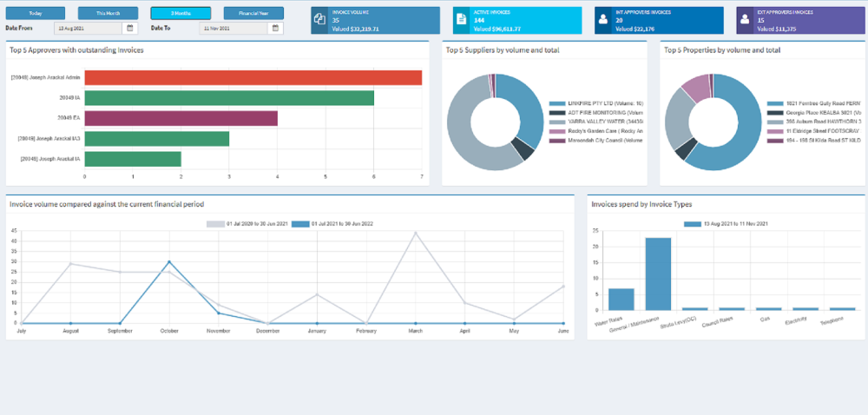Open the Date From calendar picker icon
The height and width of the screenshot is (415, 868).
[x=130, y=28]
